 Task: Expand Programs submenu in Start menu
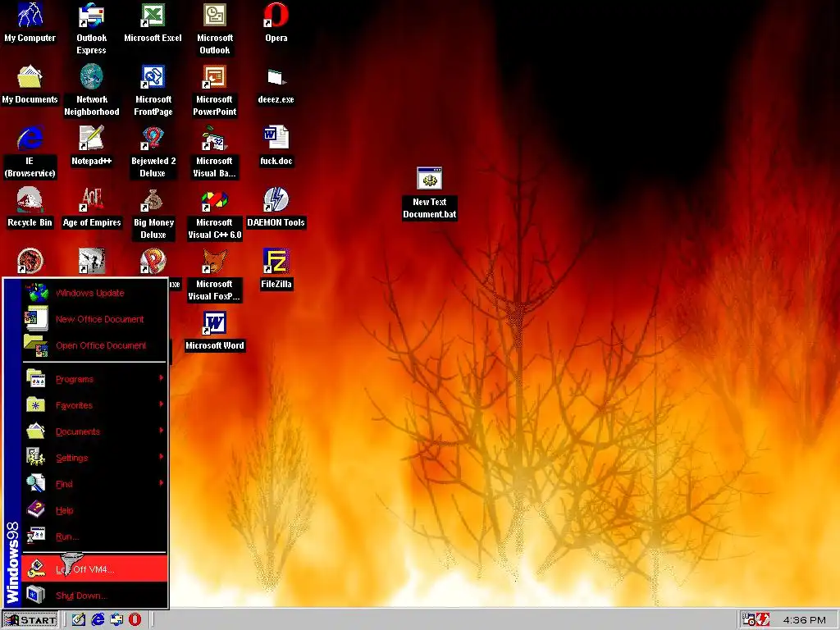94,379
